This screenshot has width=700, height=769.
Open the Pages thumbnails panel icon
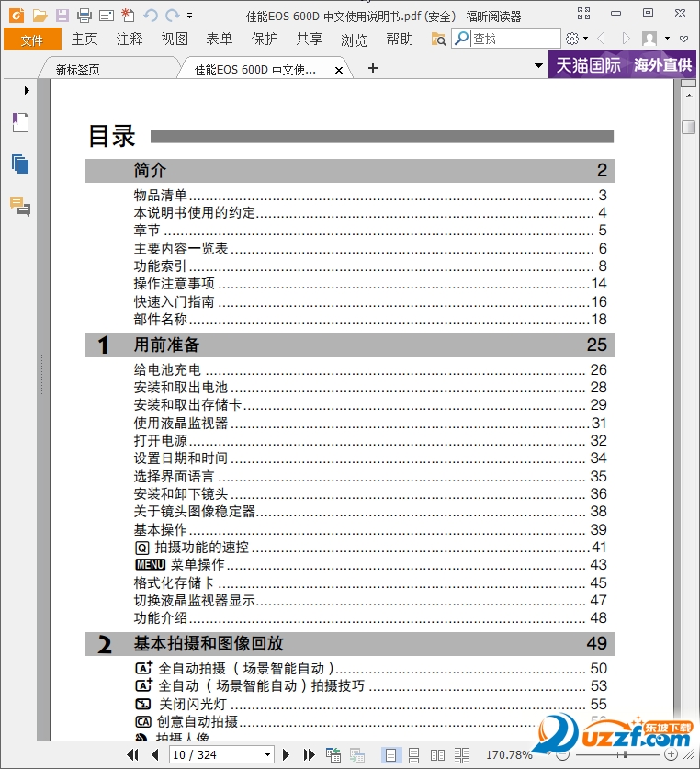[x=20, y=164]
